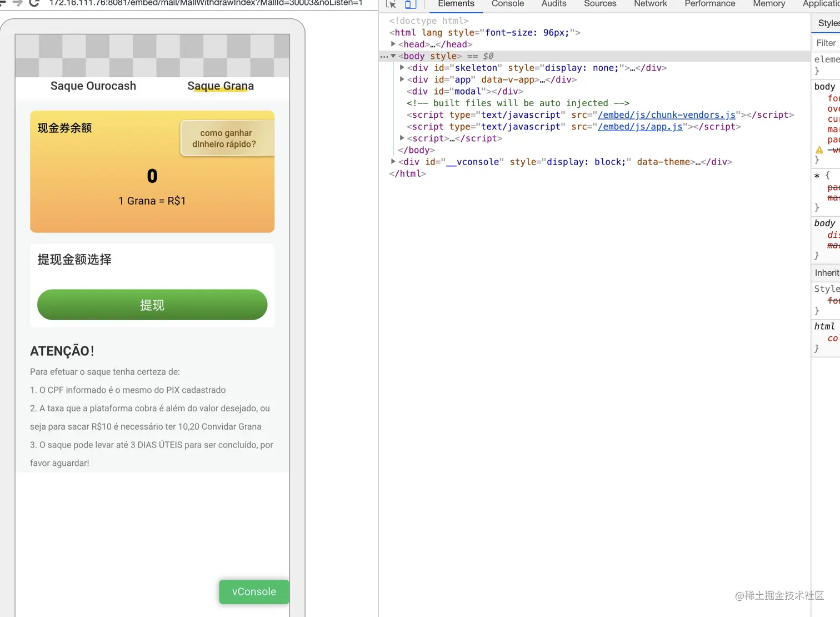Click the 提现金额选择 heading
840x617 pixels.
(x=74, y=260)
